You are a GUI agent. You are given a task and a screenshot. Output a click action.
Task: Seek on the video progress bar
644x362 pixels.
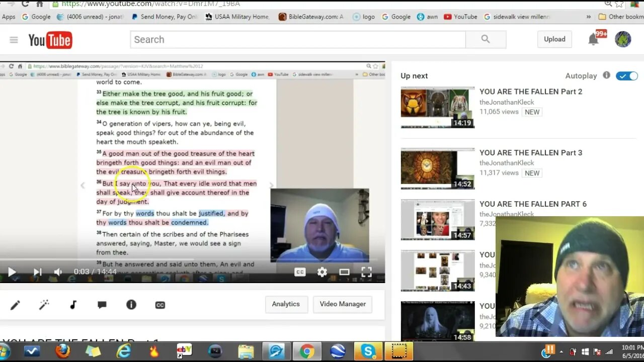tap(192, 260)
